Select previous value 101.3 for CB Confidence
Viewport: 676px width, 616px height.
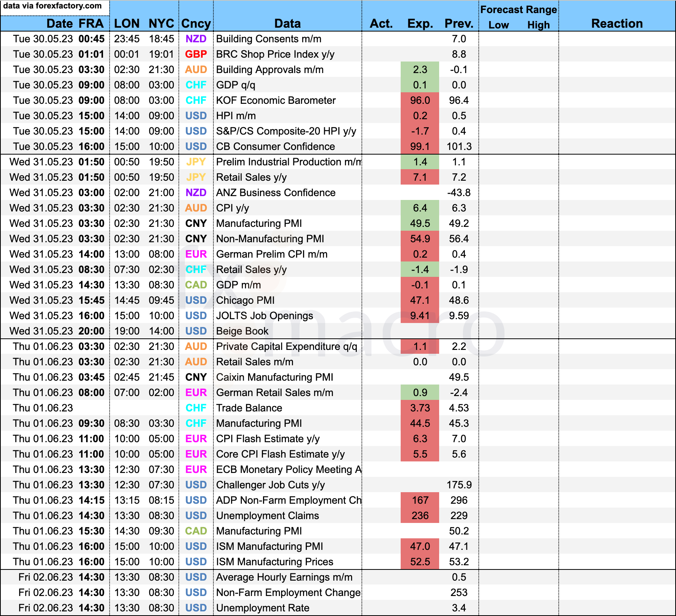point(459,147)
